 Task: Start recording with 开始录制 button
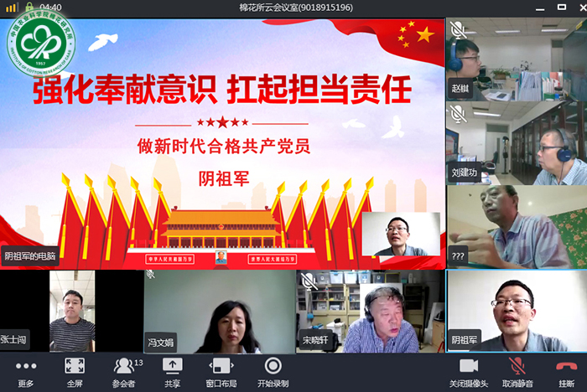coord(273,371)
